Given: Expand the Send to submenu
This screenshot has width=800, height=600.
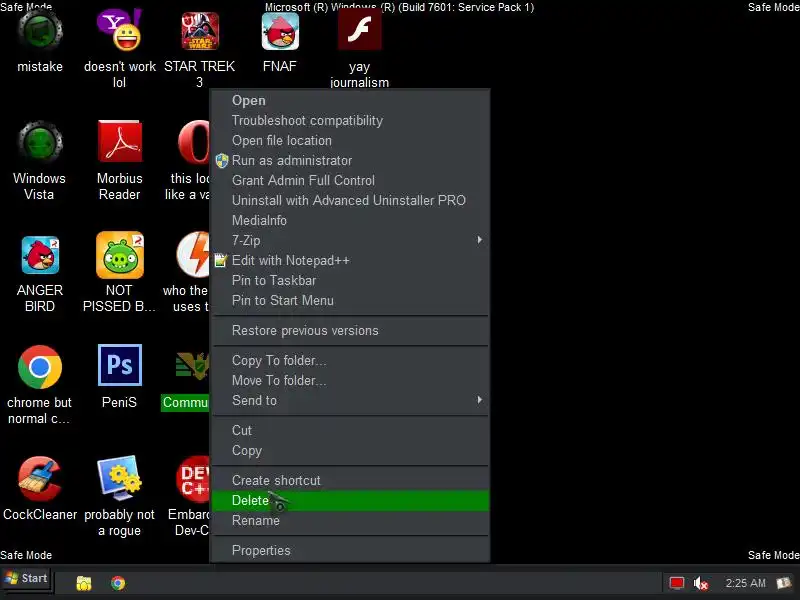Looking at the screenshot, I should point(350,401).
